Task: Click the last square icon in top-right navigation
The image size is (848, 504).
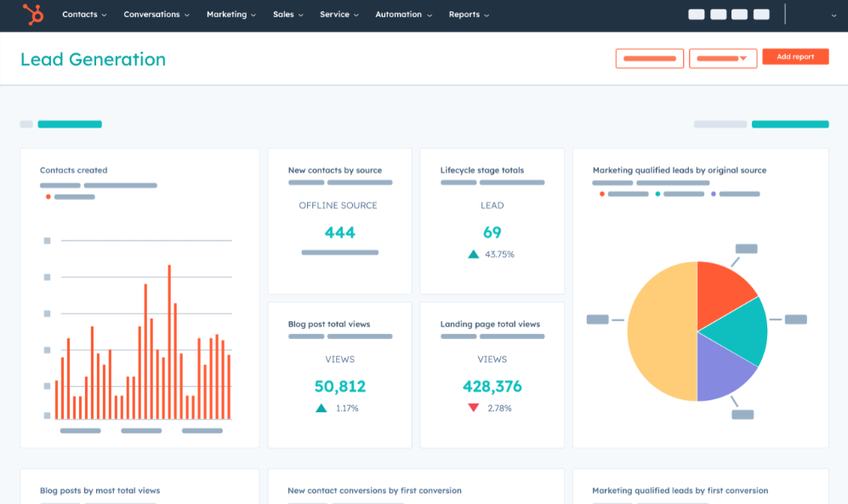Action: click(761, 14)
